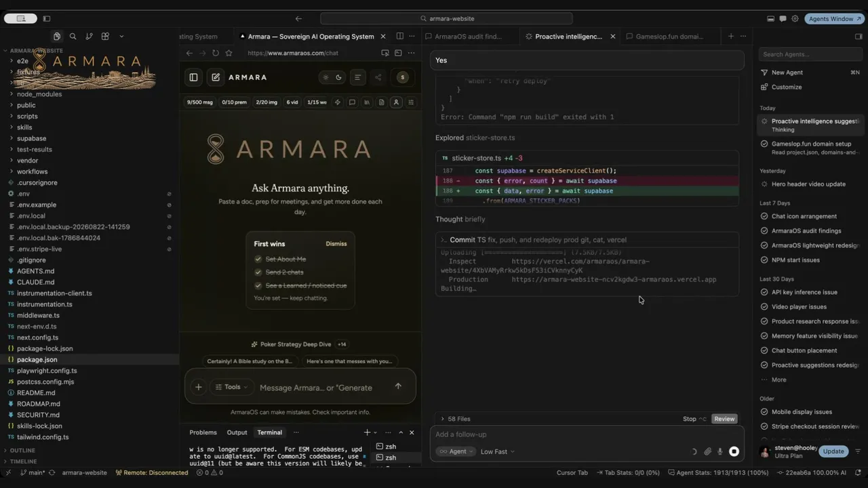The width and height of the screenshot is (868, 488).
Task: Add an attachment with the plus button
Action: (198, 387)
